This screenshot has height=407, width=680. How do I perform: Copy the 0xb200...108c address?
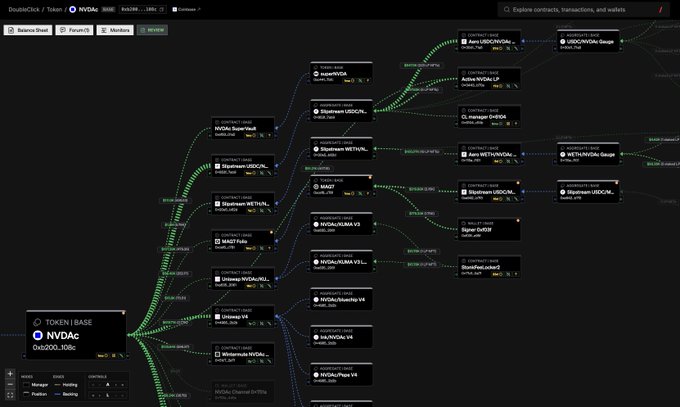tap(162, 9)
